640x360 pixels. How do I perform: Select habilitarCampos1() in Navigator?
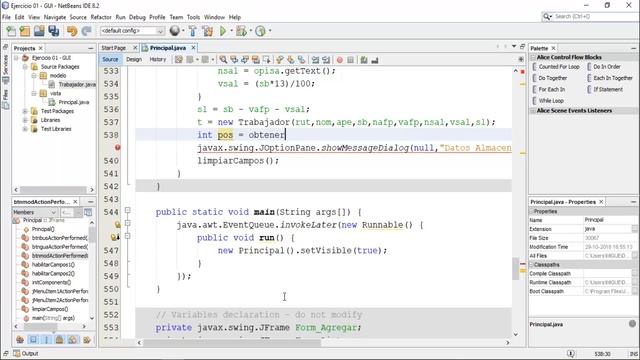click(x=53, y=264)
